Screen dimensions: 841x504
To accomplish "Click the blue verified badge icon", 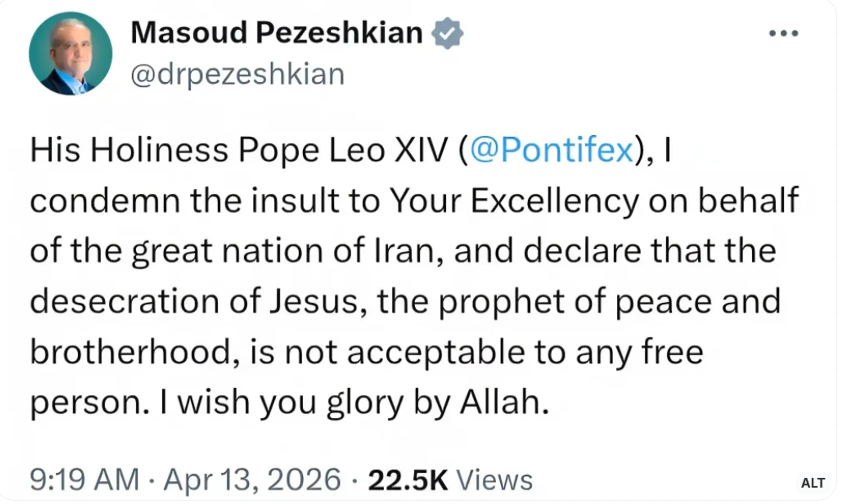I will (x=447, y=33).
